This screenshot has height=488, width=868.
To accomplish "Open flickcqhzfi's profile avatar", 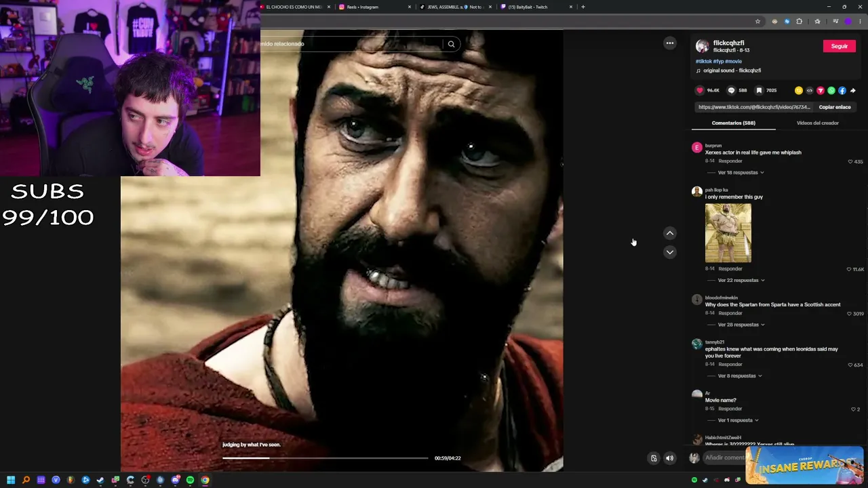I will coord(703,46).
